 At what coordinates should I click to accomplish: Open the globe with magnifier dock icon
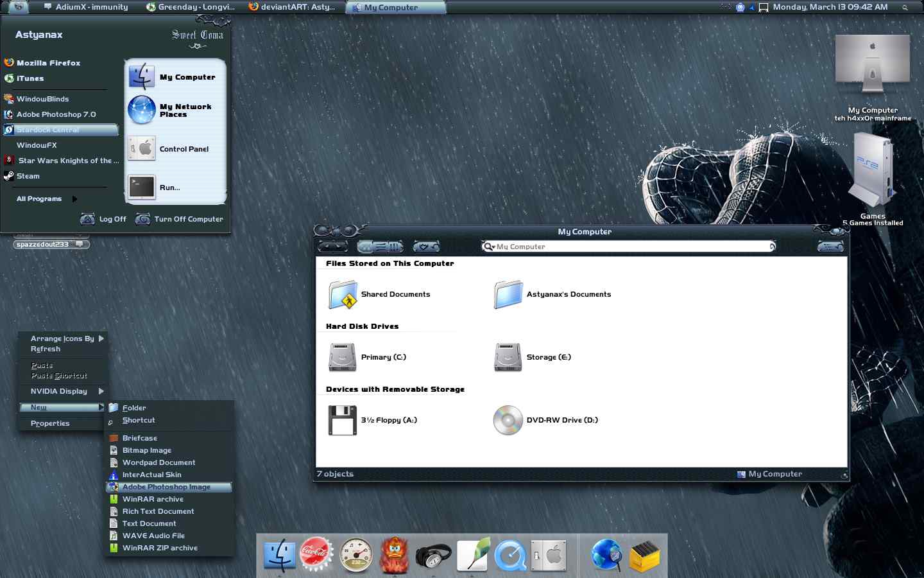point(606,555)
